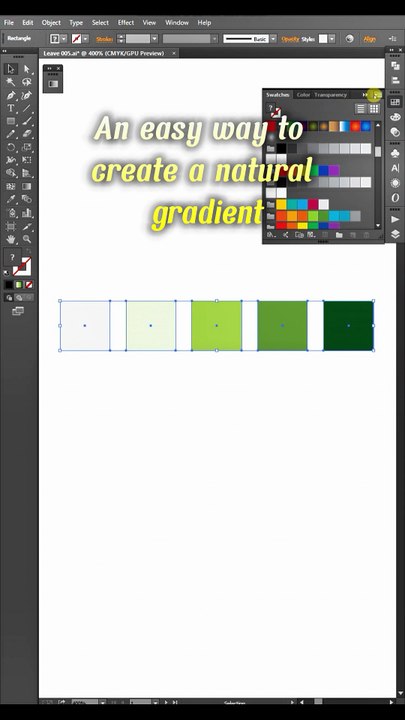
Task: Select the Rotate tool
Action: click(11, 147)
